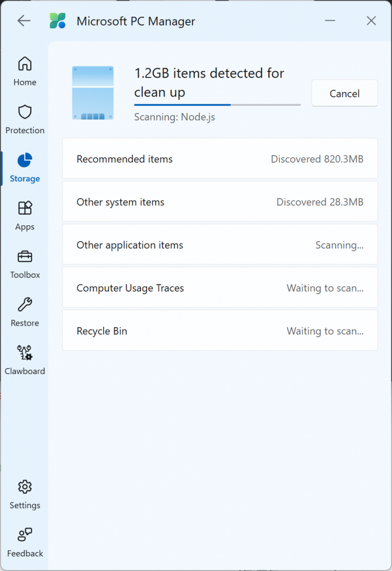Screen dimensions: 392x571
Task: Click the storage drive illustration
Action: pos(93,93)
